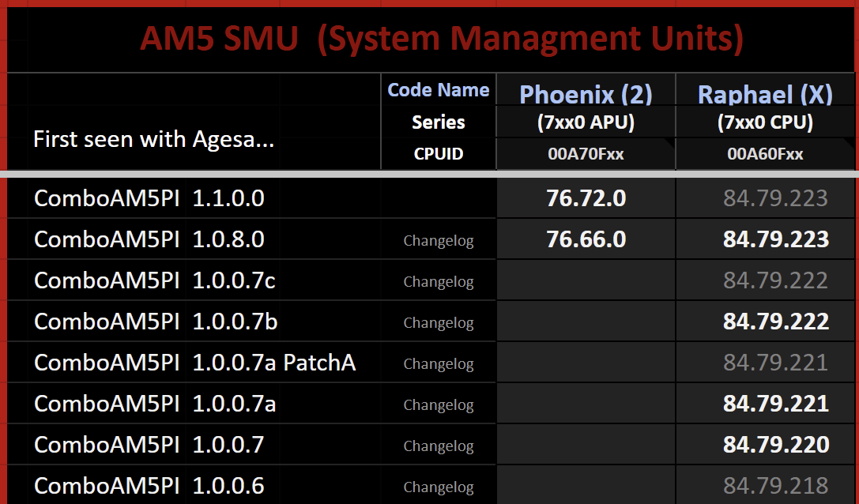Open Changelog link for ComboAM5PI 1.0.0.7
859x504 pixels.
(439, 446)
